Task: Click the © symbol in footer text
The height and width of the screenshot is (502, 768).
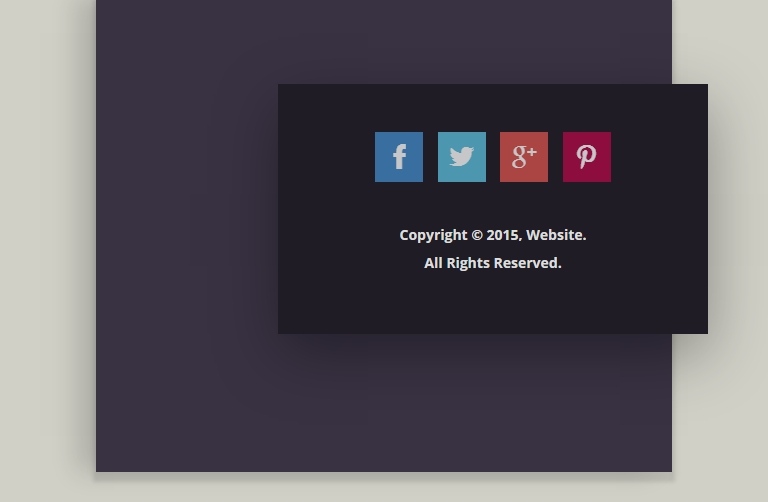Action: pos(477,235)
